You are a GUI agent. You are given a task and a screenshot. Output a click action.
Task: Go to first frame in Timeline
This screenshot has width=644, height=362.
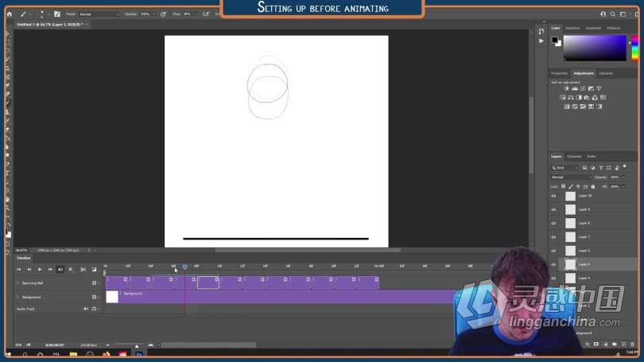(x=18, y=270)
